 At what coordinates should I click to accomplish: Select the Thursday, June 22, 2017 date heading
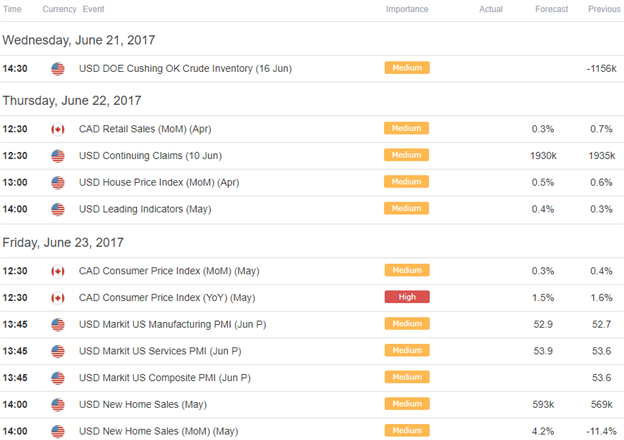click(x=72, y=101)
